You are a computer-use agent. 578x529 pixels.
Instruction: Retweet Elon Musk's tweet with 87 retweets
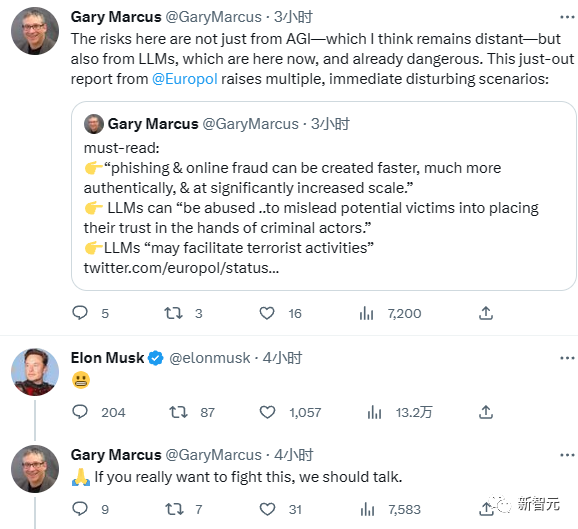[x=178, y=412]
